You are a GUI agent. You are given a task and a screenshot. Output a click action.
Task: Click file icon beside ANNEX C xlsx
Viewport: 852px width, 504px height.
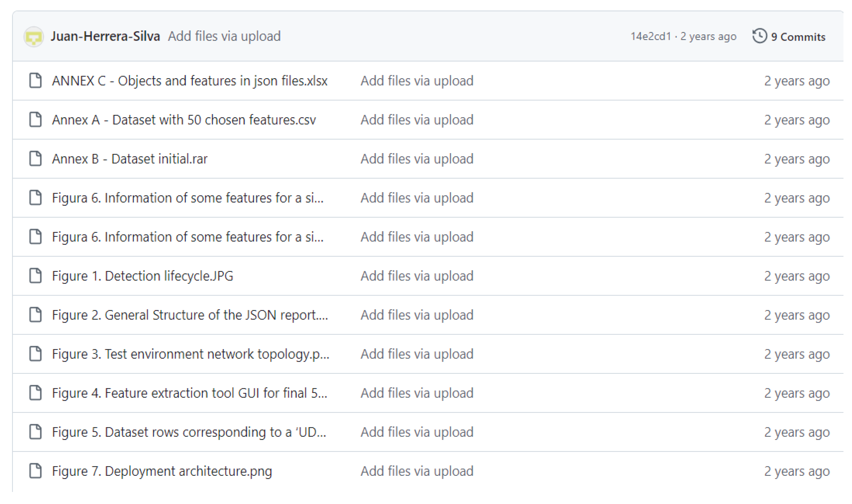point(35,81)
